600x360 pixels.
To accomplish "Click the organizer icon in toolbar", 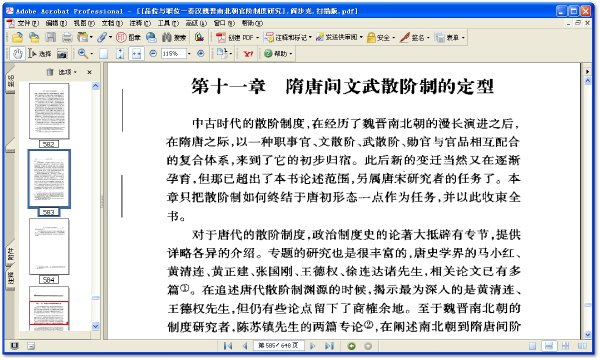I will 83,37.
